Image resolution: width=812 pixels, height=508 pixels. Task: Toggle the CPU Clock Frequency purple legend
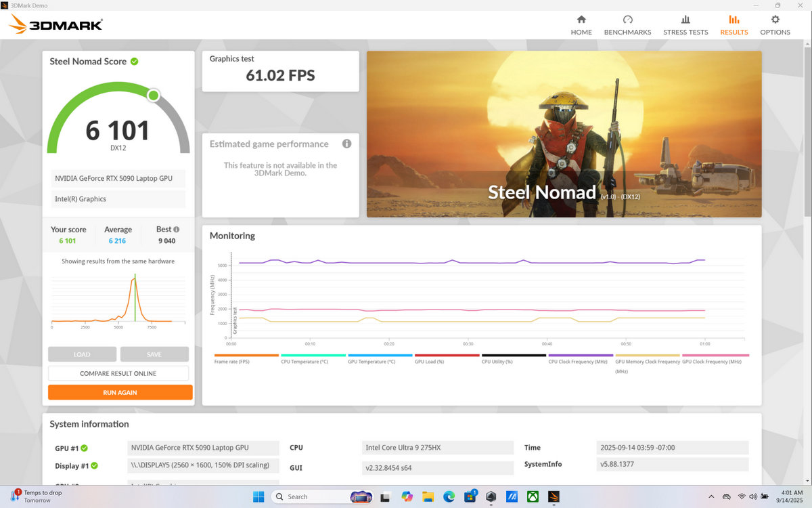tap(580, 358)
